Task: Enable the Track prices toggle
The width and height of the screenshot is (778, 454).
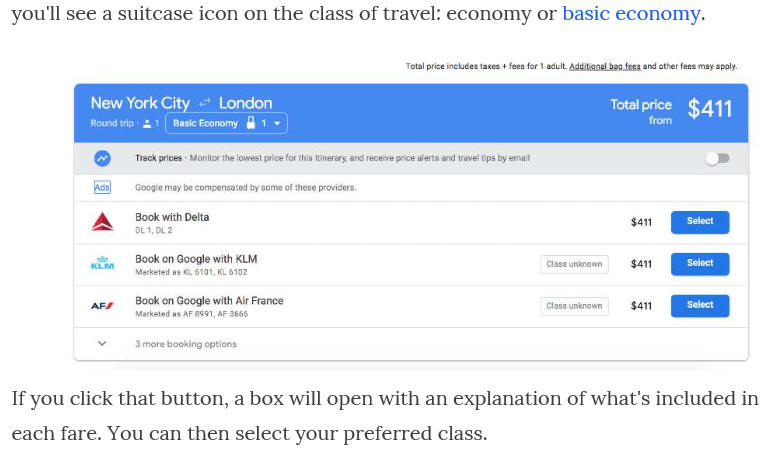Action: [717, 158]
